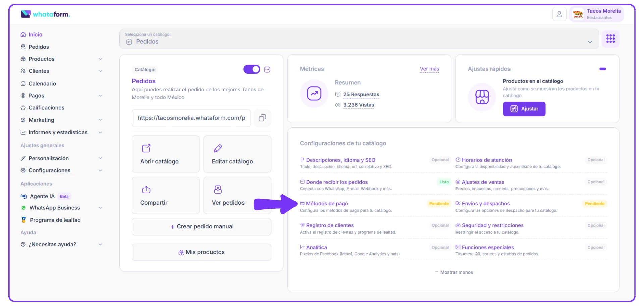The image size is (644, 306).
Task: Open Calificaciones from the sidebar
Action: click(46, 108)
